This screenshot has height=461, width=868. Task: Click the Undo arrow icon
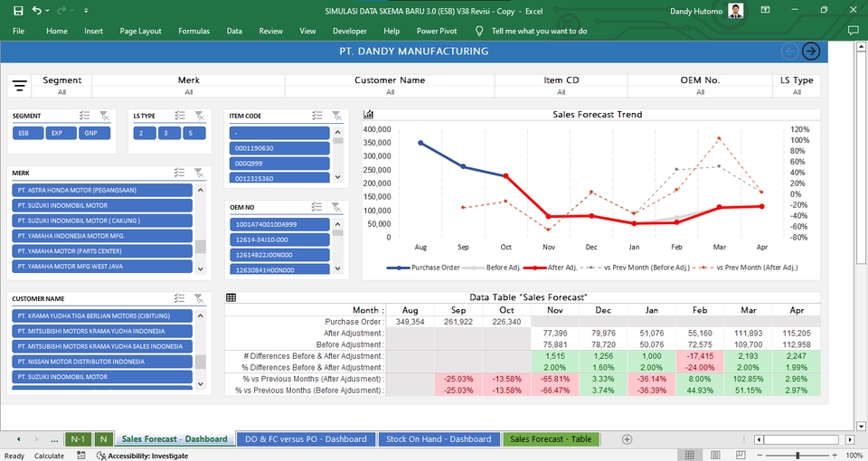[36, 11]
